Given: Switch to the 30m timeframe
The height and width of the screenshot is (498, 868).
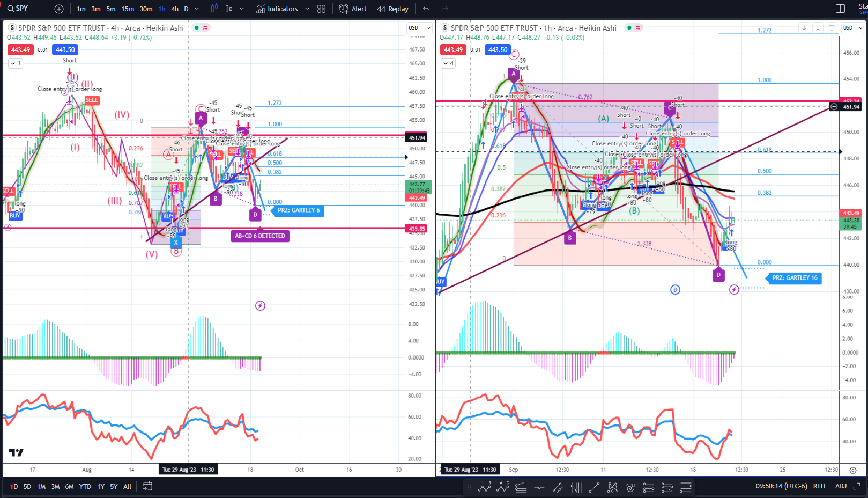Looking at the screenshot, I should (146, 9).
